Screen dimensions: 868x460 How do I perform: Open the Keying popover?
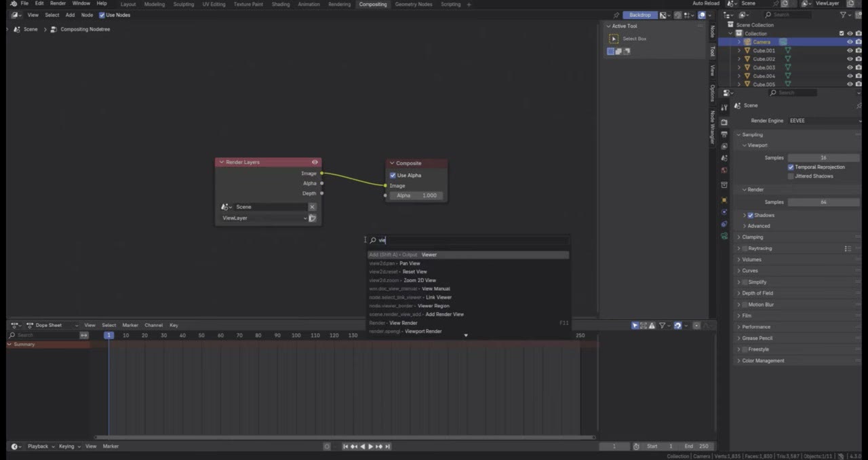pyautogui.click(x=68, y=446)
